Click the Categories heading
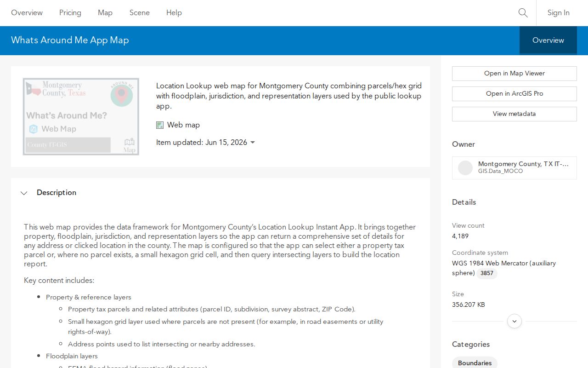 tap(471, 344)
